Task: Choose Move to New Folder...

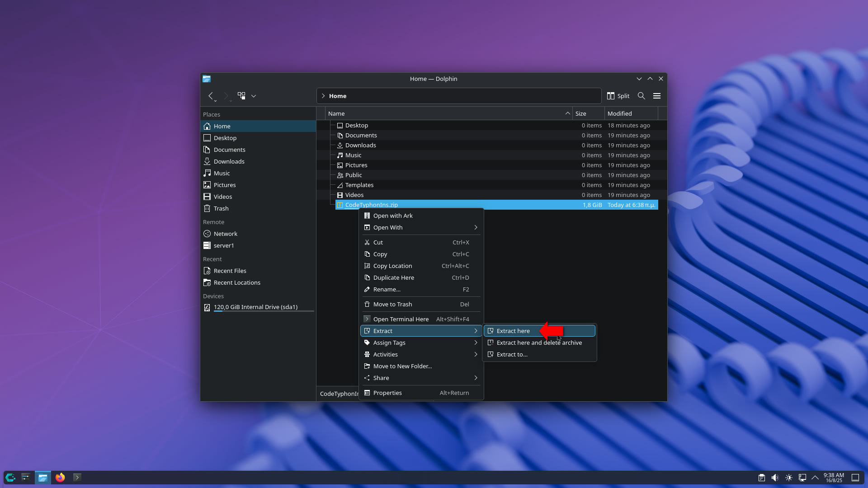Action: coord(421,366)
